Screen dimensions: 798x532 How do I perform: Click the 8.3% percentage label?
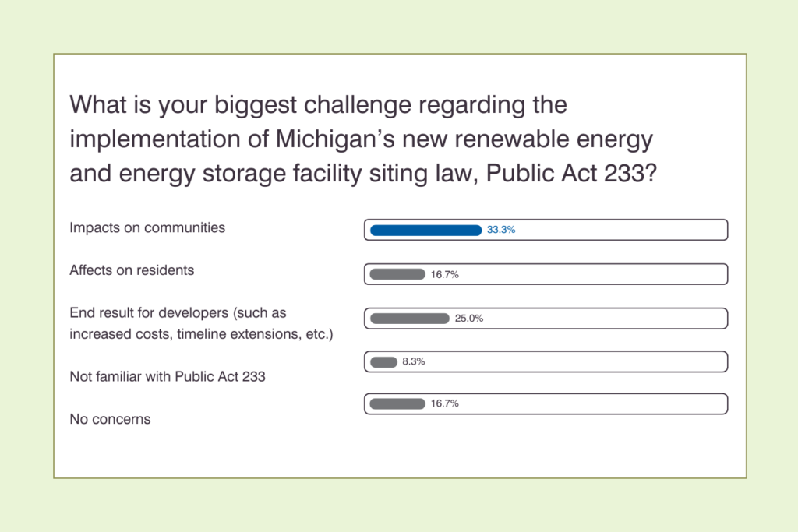pos(413,361)
